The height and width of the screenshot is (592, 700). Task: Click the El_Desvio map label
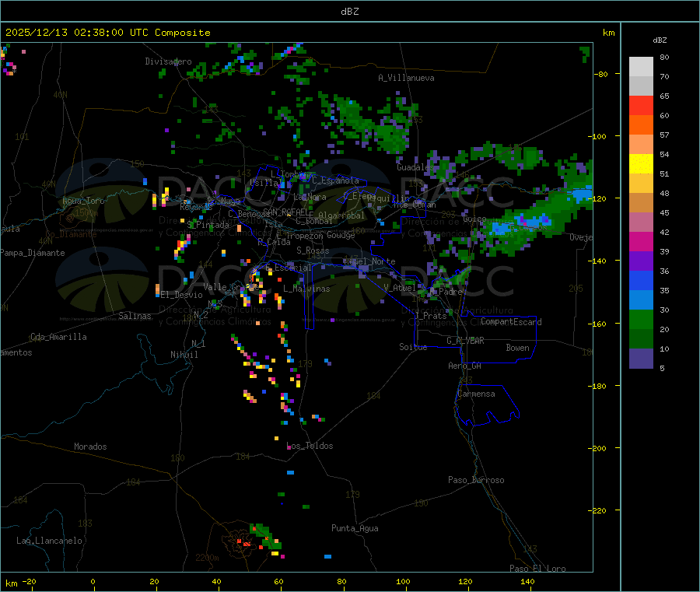tap(181, 295)
